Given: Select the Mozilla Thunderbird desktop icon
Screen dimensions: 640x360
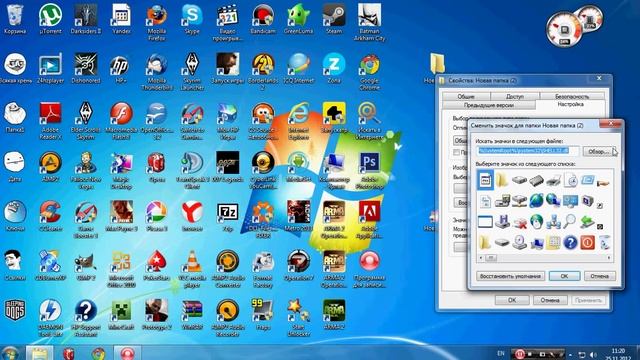Looking at the screenshot, I should [x=157, y=71].
